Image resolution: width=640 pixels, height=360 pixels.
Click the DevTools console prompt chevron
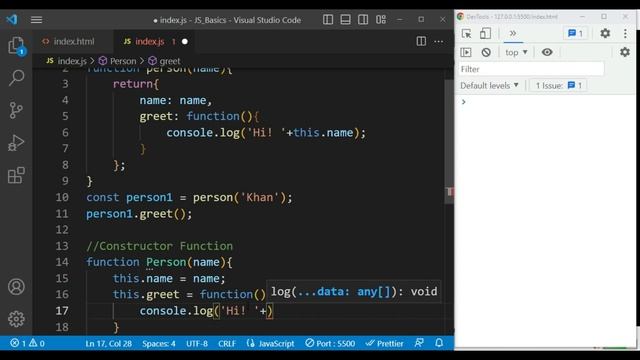[464, 102]
